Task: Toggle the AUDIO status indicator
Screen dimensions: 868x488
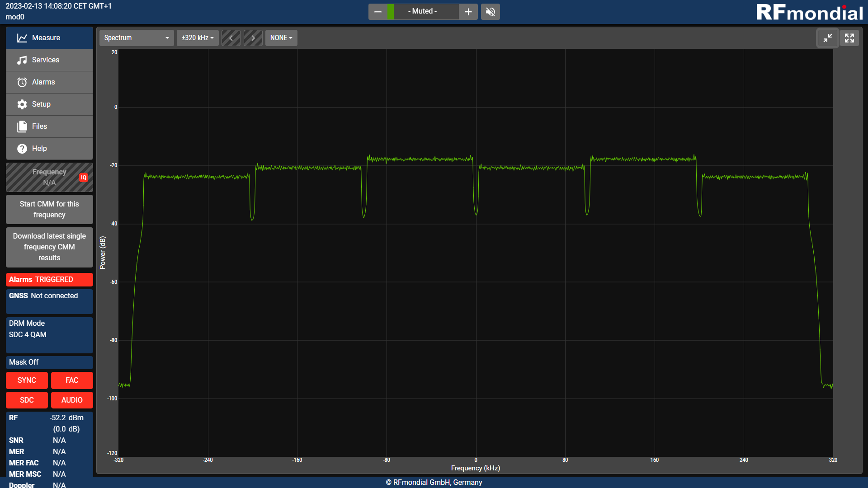Action: point(72,400)
